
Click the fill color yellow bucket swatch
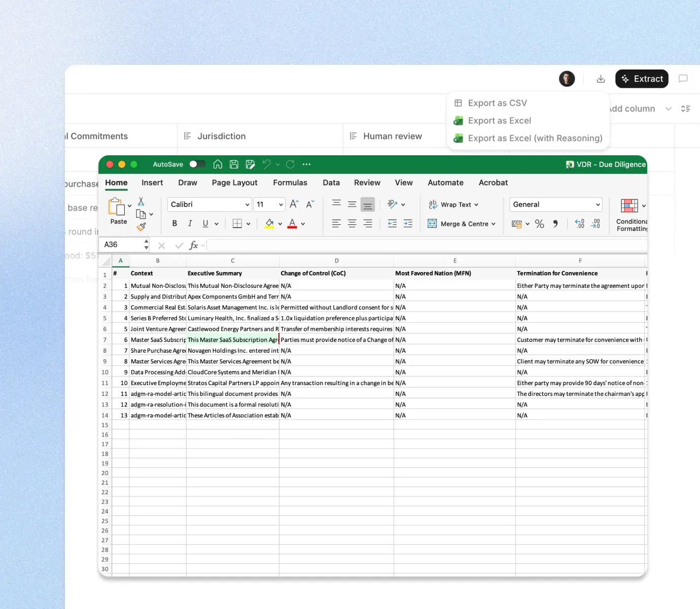coord(270,224)
